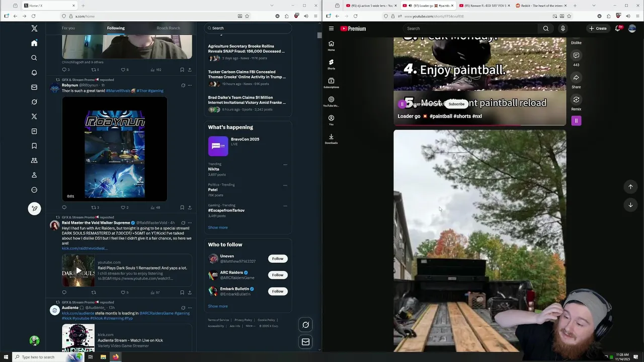Follow the Uneven account
The image size is (644, 362).
[278, 258]
